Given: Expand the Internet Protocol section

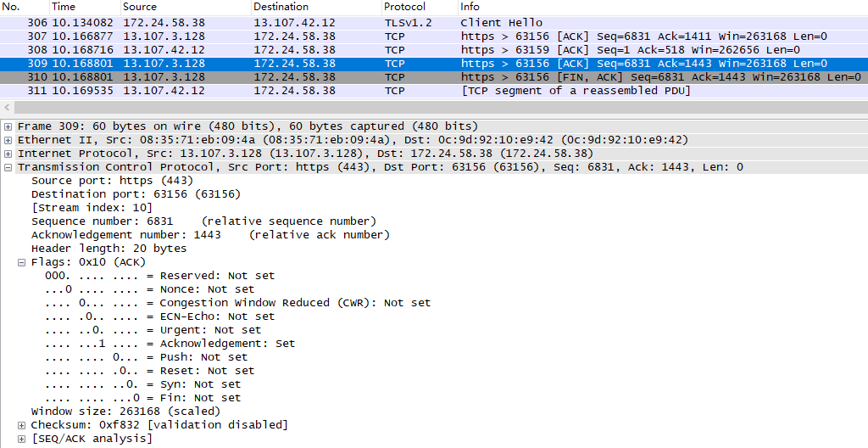Looking at the screenshot, I should (x=8, y=154).
